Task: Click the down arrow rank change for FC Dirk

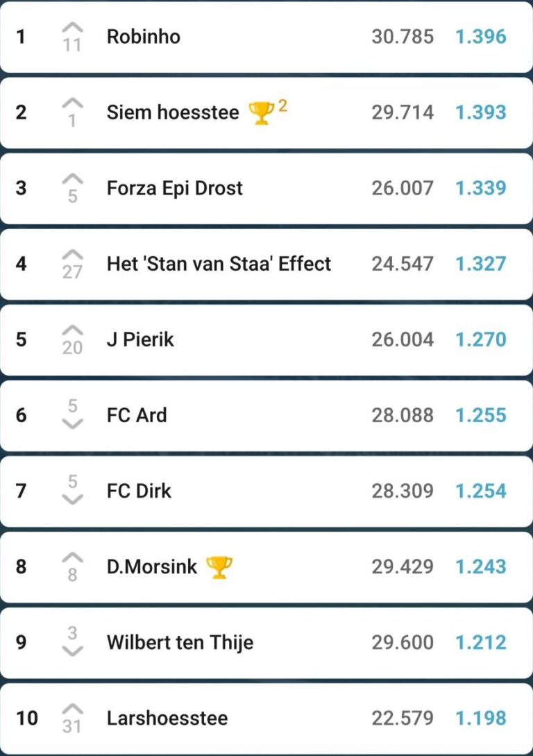Action: coord(72,499)
